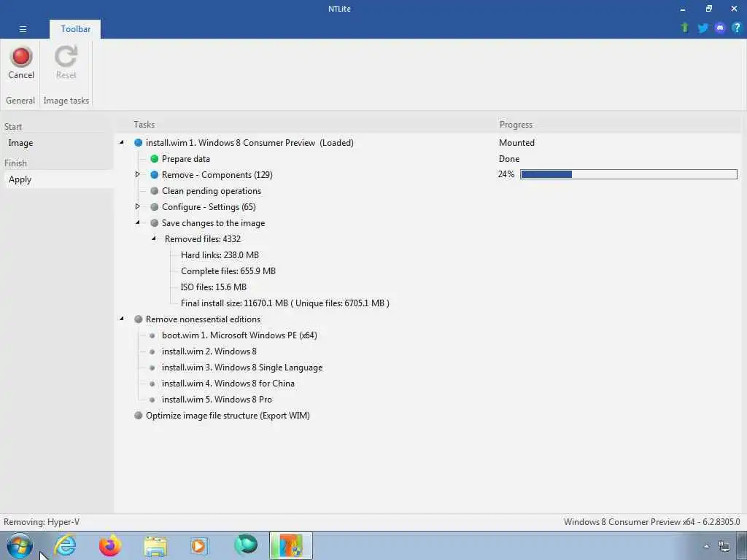
Task: Open the hamburger menu
Action: [23, 29]
